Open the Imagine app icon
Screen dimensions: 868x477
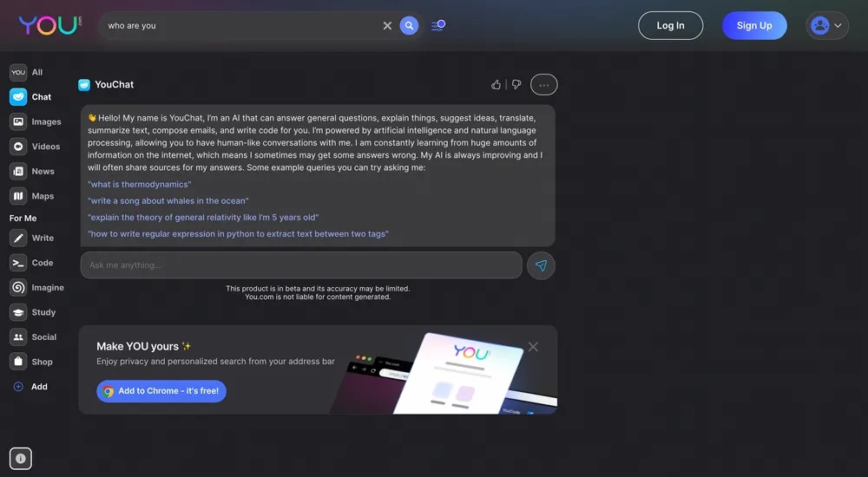[18, 288]
